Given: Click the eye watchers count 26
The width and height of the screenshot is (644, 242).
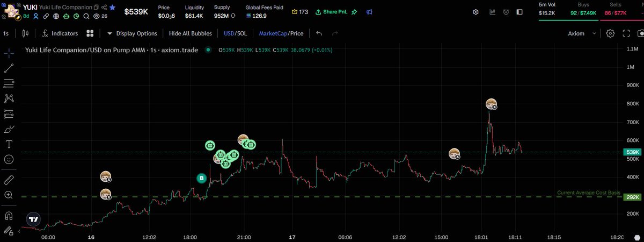Looking at the screenshot, I should click(x=100, y=16).
